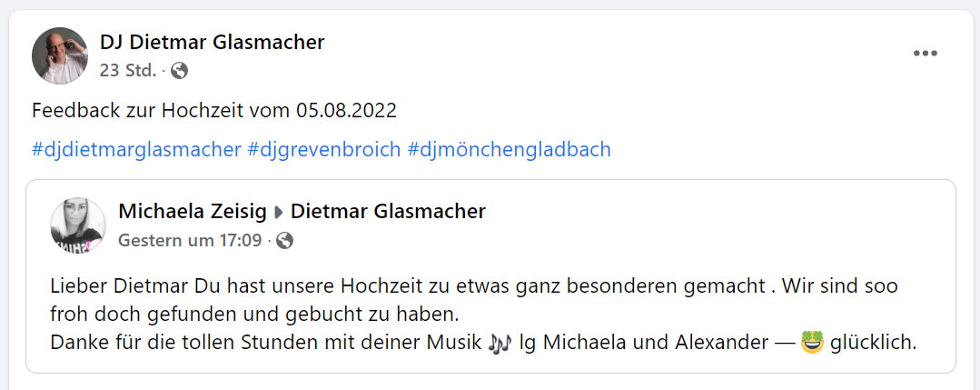Click the "Feedback zur Hochzeit vom 05.08.2022" text

(x=214, y=111)
